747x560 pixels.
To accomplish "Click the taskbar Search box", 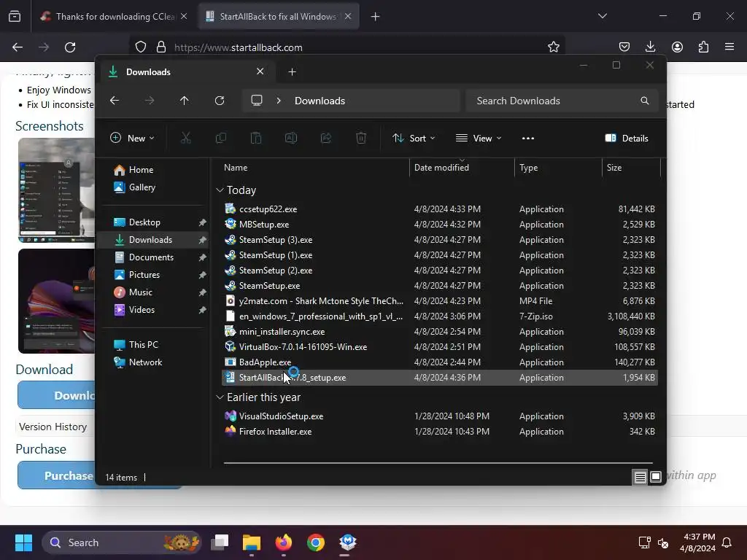I will click(x=122, y=542).
